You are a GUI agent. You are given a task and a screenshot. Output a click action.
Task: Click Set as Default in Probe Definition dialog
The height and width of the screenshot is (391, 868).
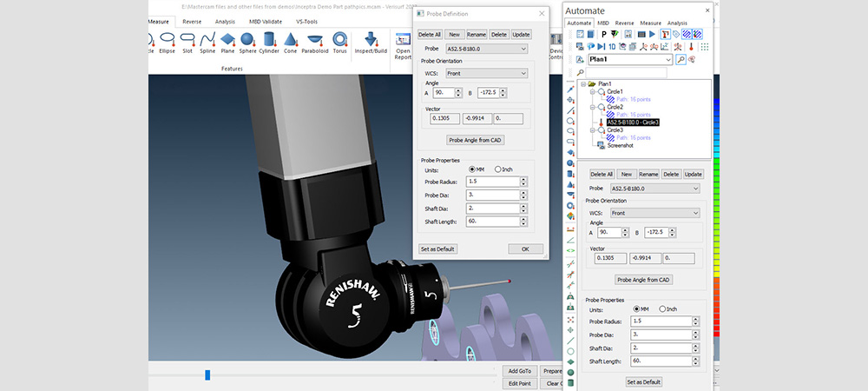(x=437, y=249)
